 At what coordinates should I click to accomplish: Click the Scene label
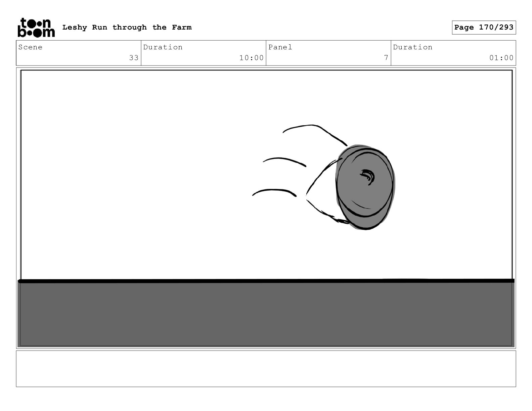coord(31,47)
